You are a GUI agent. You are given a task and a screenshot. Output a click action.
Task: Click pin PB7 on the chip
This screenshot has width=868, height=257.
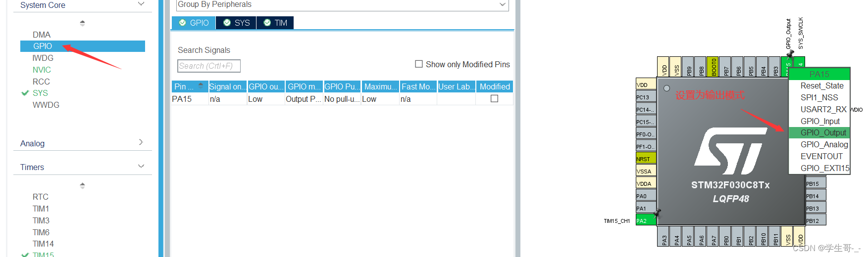point(726,67)
